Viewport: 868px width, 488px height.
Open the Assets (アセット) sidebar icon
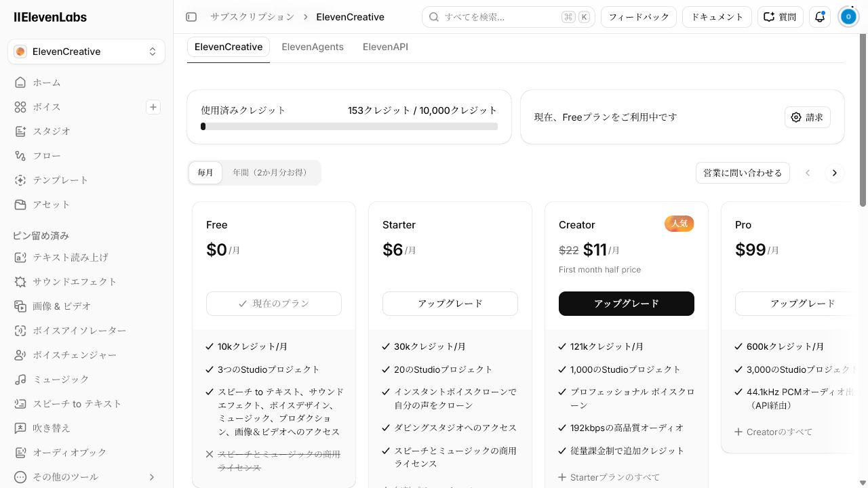[x=20, y=204]
